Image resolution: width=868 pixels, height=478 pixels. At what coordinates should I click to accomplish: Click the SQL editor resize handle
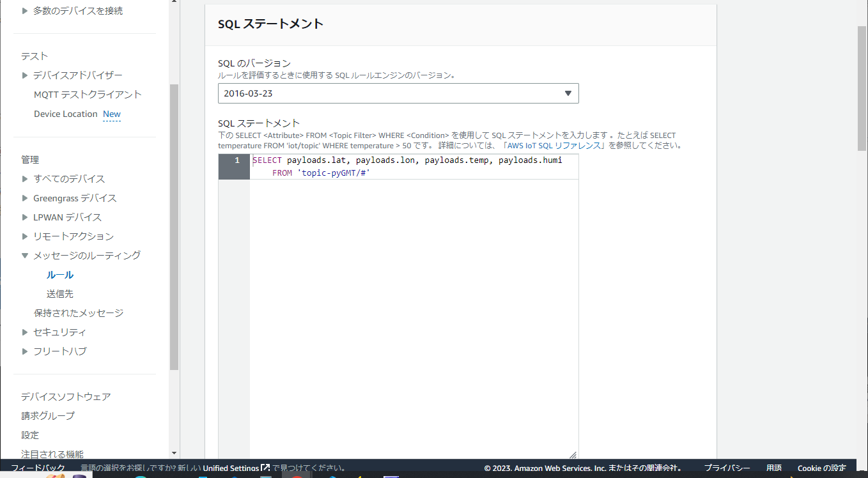point(573,455)
